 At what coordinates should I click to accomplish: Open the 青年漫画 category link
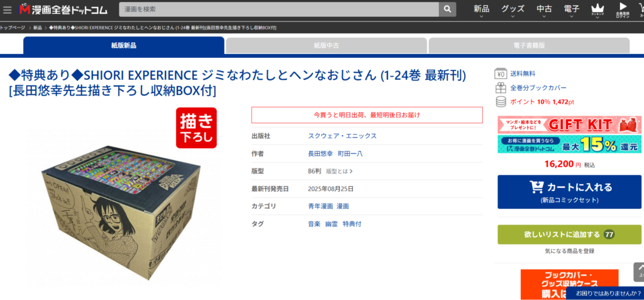(320, 206)
